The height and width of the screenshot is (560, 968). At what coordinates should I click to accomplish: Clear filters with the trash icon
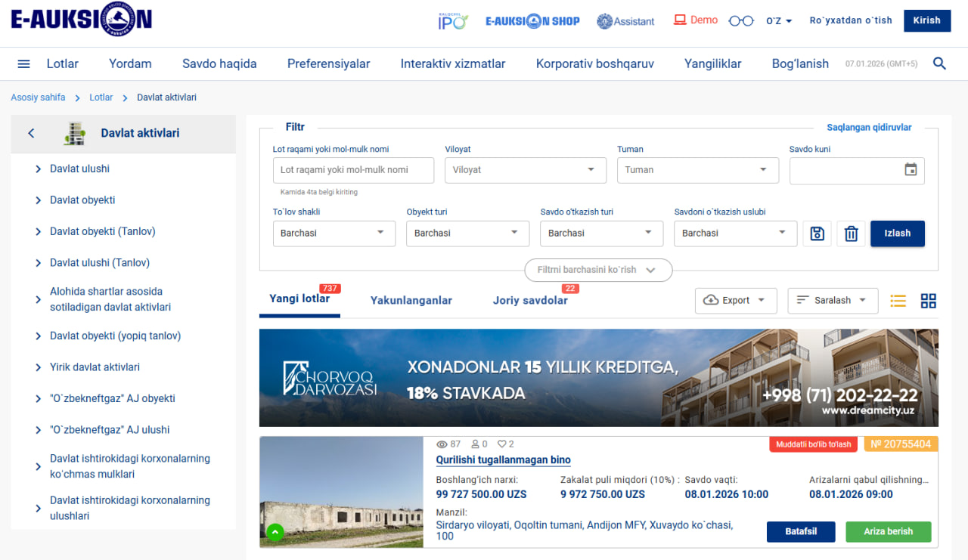tap(851, 234)
